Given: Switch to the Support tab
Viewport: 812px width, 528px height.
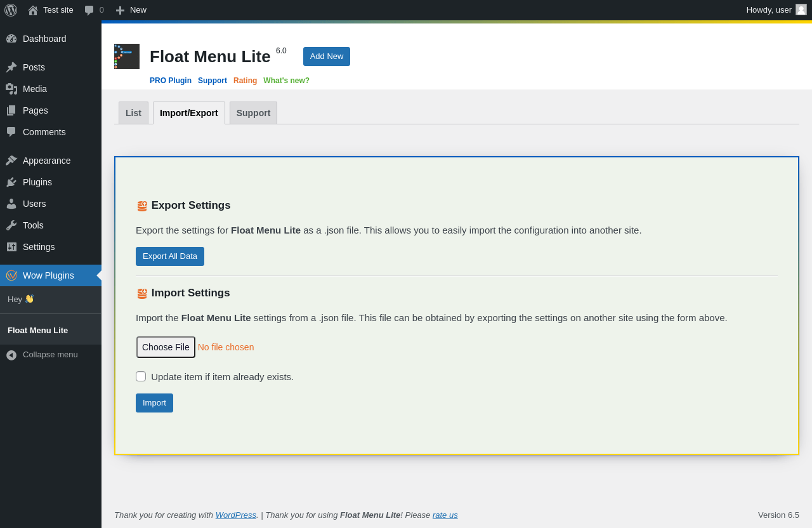Looking at the screenshot, I should (253, 113).
